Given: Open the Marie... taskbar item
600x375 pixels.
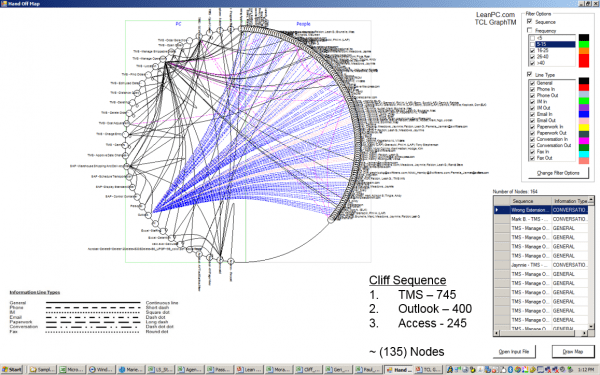Looking at the screenshot, I should (131, 370).
